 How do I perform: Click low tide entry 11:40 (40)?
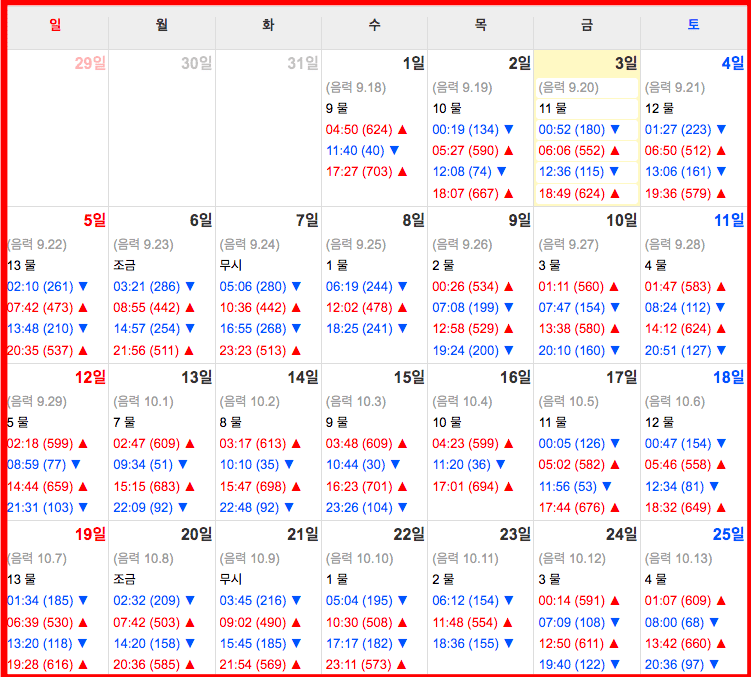tap(363, 150)
